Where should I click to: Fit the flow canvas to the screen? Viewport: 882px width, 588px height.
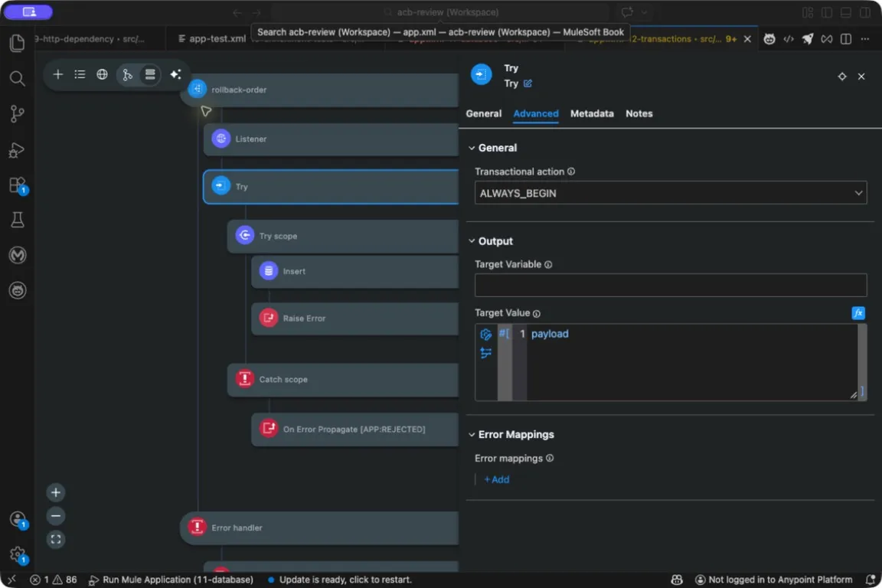click(x=56, y=540)
